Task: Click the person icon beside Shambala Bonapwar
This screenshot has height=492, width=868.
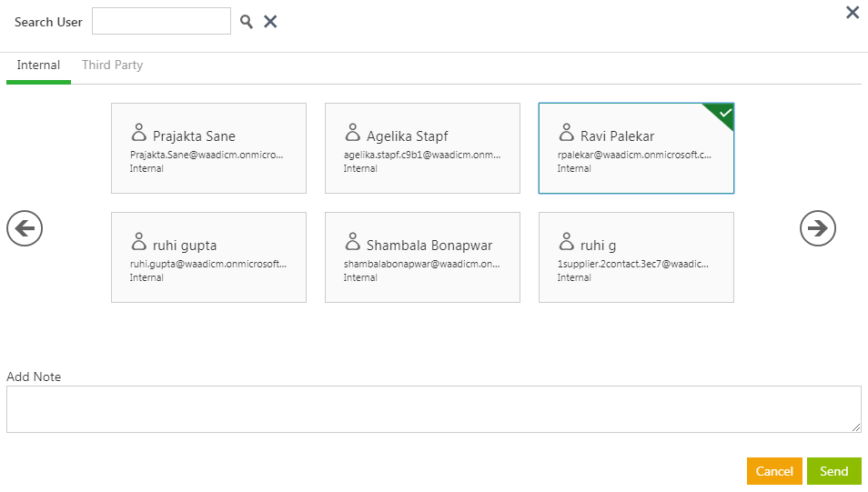Action: tap(353, 241)
